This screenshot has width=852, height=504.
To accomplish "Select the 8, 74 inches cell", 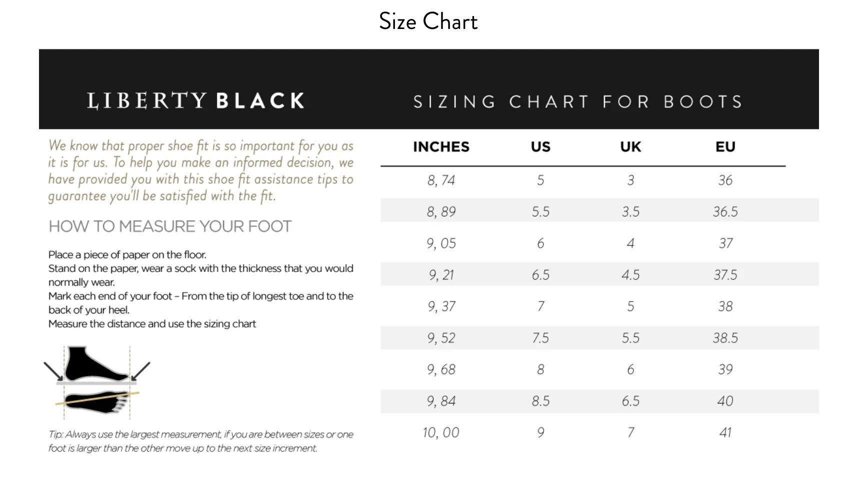I will pyautogui.click(x=441, y=180).
